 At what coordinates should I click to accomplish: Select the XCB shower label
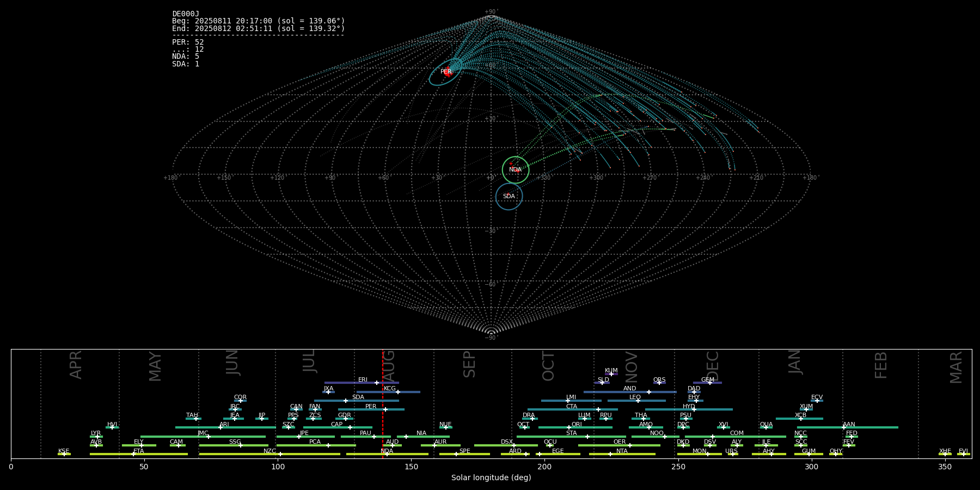(x=800, y=415)
